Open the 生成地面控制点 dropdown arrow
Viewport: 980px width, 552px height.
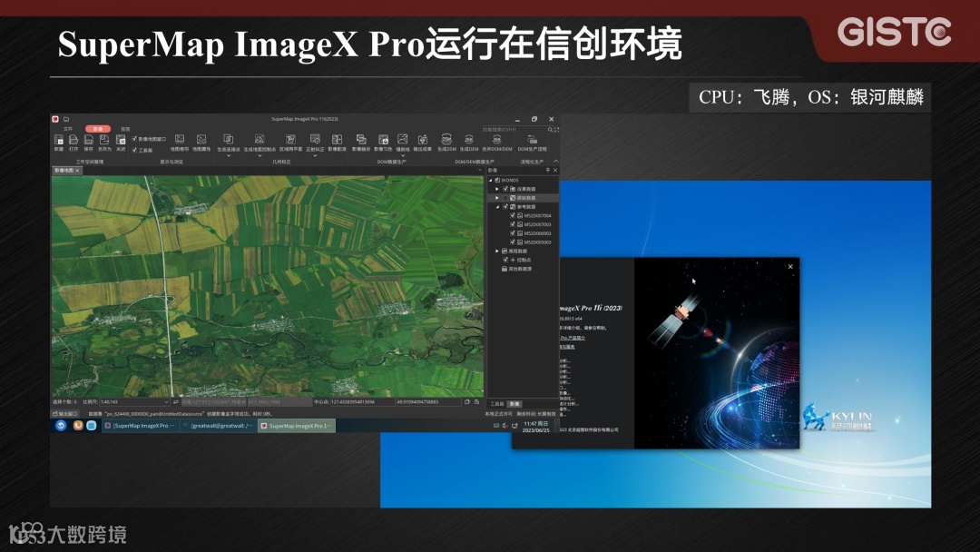[x=260, y=155]
